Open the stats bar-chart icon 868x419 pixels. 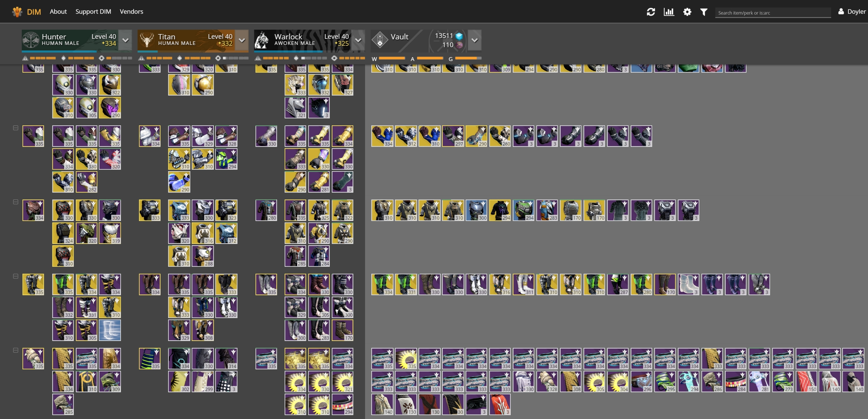(669, 12)
